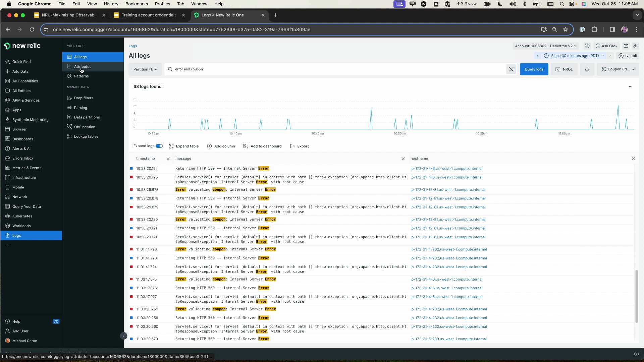Image resolution: width=644 pixels, height=362 pixels.
Task: Open Help in sidebar
Action: pyautogui.click(x=16, y=322)
